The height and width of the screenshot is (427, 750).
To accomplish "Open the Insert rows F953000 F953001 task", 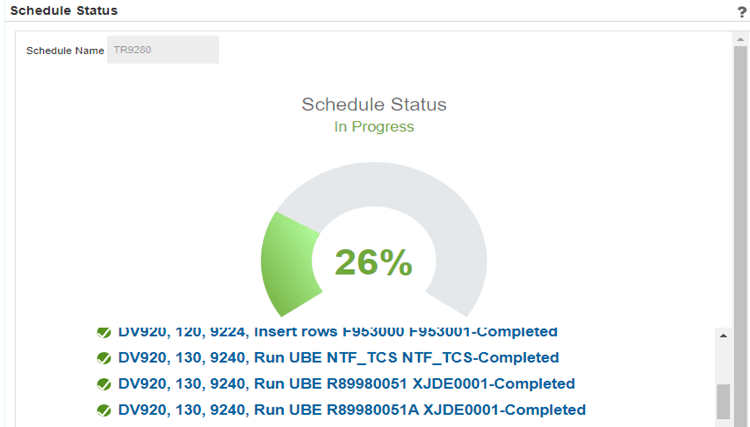I will [x=337, y=331].
